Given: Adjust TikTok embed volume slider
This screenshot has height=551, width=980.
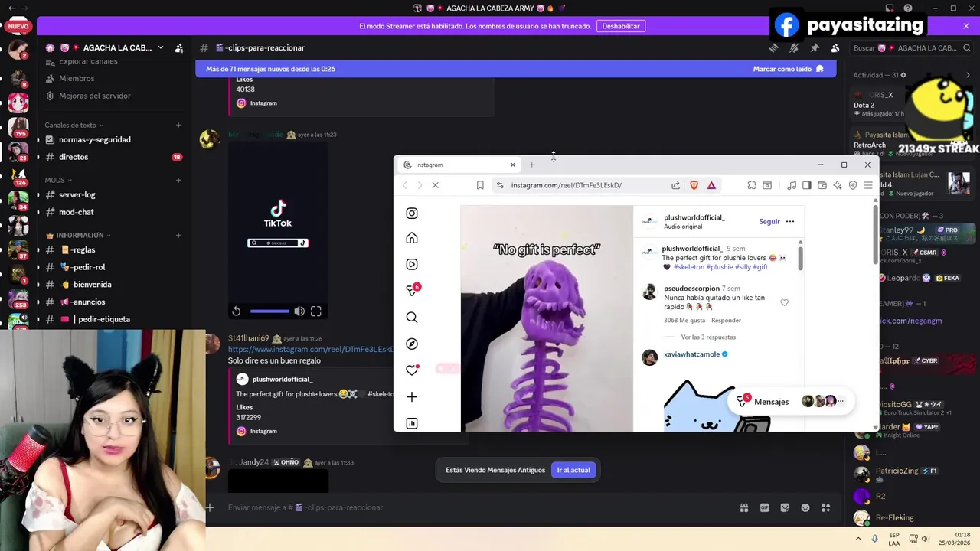Looking at the screenshot, I should [x=269, y=311].
